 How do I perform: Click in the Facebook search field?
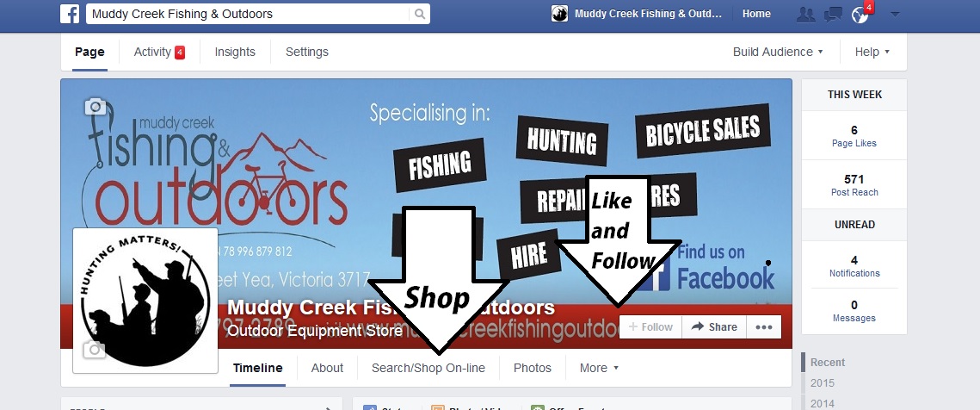[249, 14]
